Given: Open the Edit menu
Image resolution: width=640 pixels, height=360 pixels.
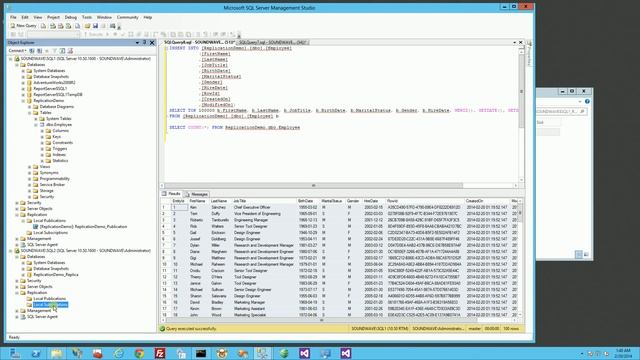Looking at the screenshot, I should click(25, 18).
